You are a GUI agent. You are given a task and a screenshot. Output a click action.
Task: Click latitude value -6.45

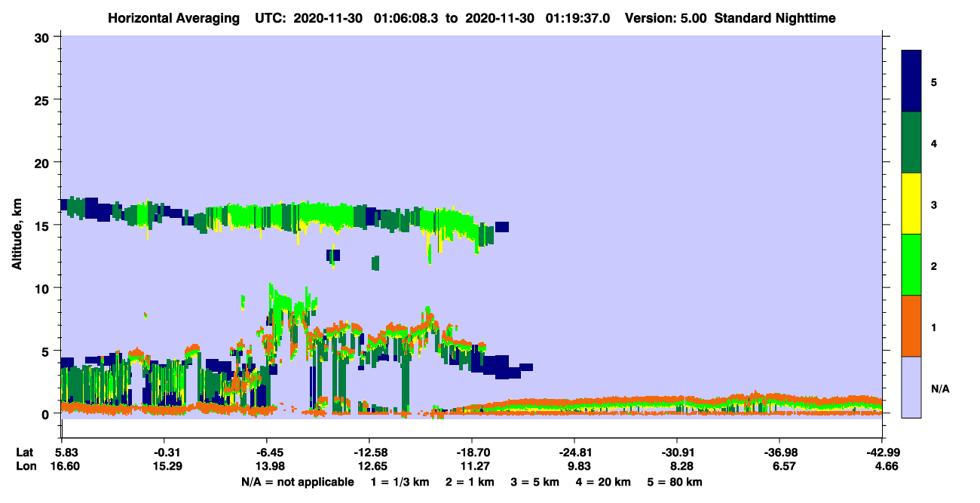click(267, 452)
